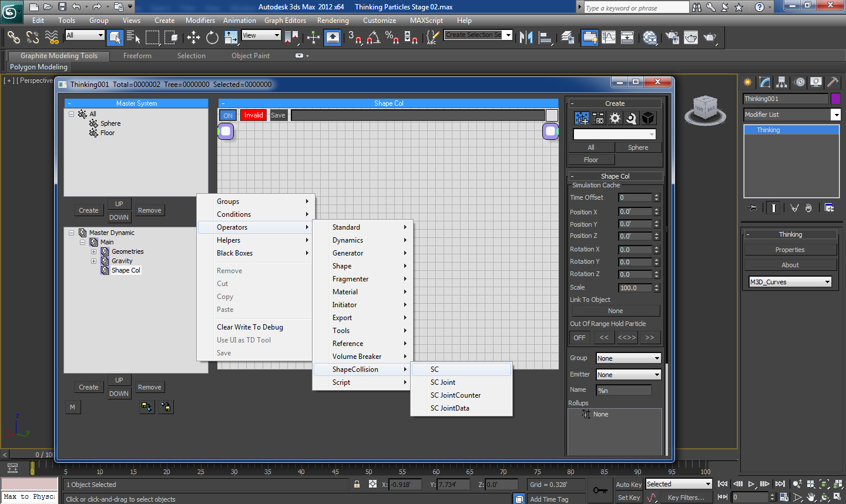Select the Helpers wrench icon in Create panel

tap(631, 118)
